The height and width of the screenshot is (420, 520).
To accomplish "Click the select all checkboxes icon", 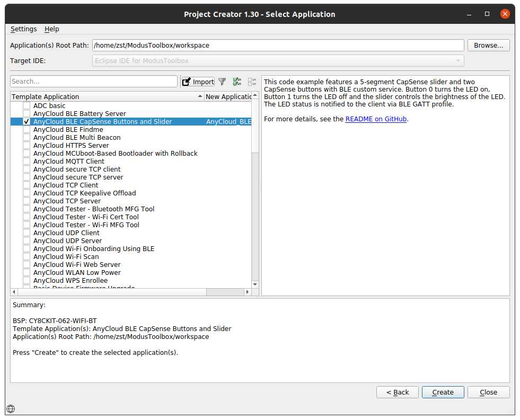I will point(237,82).
